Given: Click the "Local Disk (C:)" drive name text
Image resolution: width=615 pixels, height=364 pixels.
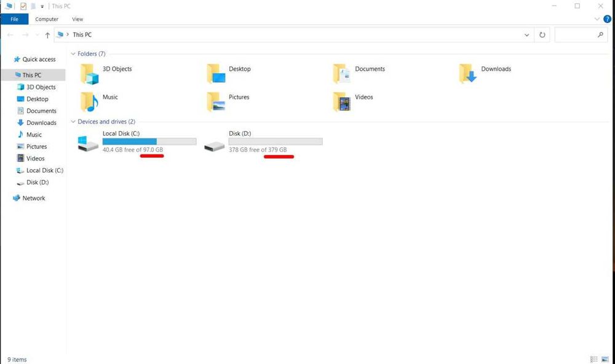Looking at the screenshot, I should coord(121,133).
